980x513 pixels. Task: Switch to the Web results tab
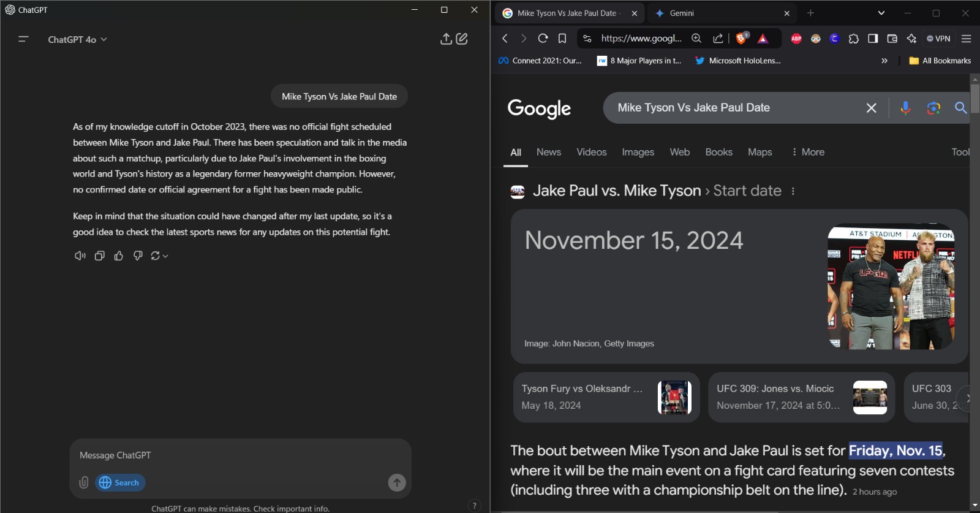click(x=679, y=152)
